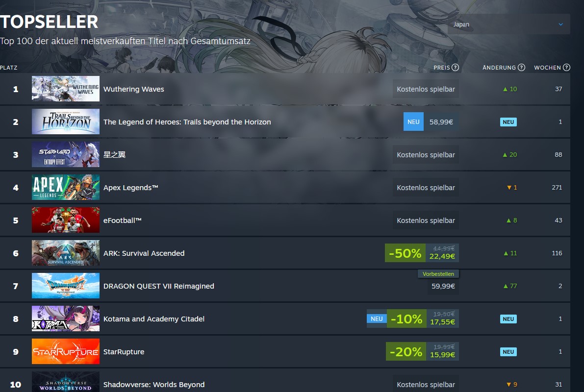Click Shadowverse: Worlds Beyond row
The height and width of the screenshot is (392, 584).
285,381
